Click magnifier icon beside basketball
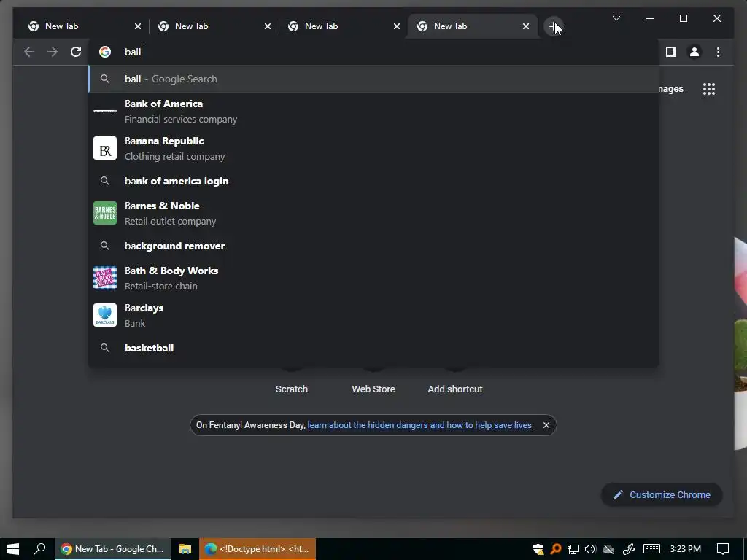The height and width of the screenshot is (560, 747). pyautogui.click(x=105, y=348)
